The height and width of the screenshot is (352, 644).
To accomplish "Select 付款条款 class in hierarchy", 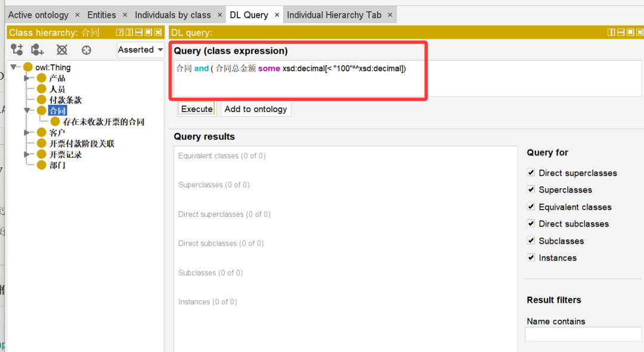I will 66,99.
